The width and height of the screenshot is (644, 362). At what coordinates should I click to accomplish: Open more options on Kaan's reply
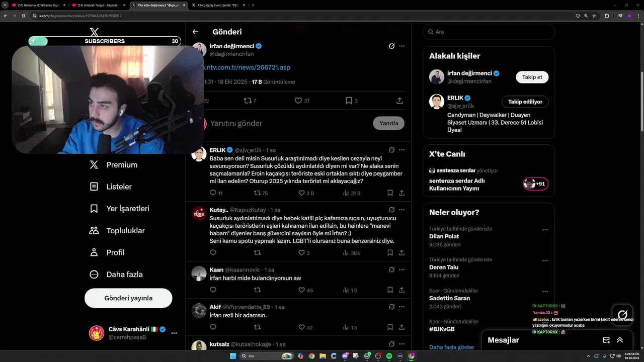[x=401, y=269]
